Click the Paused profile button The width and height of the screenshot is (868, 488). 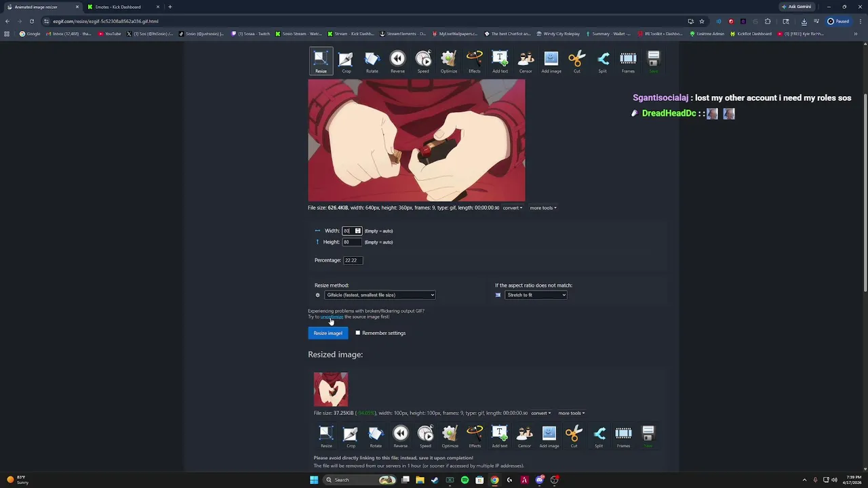pos(838,21)
